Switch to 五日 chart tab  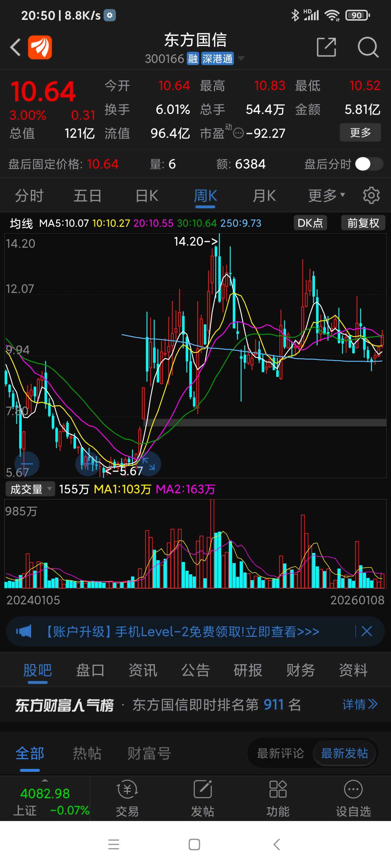point(88,196)
